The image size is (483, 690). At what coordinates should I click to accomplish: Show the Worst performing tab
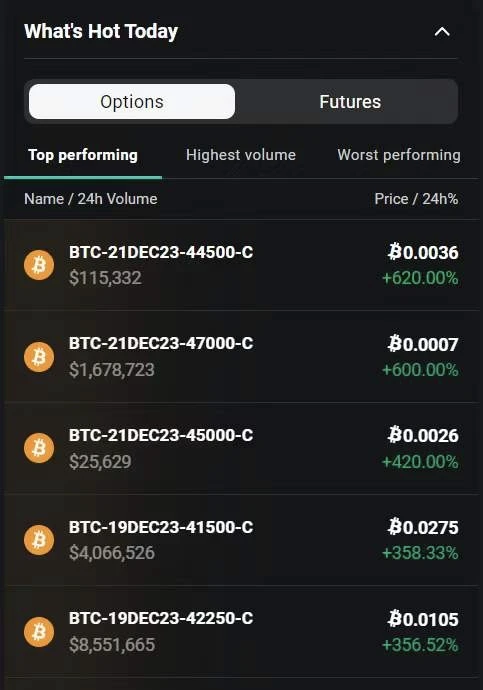tap(399, 155)
